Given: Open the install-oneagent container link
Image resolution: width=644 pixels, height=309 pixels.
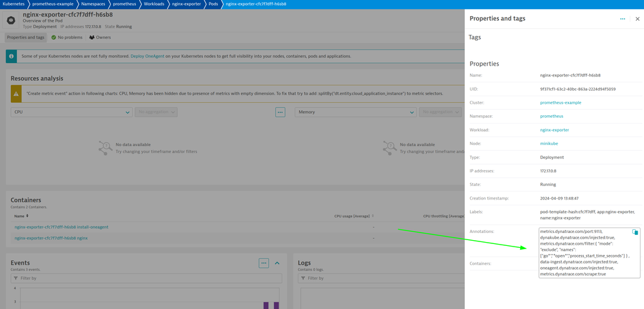Looking at the screenshot, I should (62, 227).
